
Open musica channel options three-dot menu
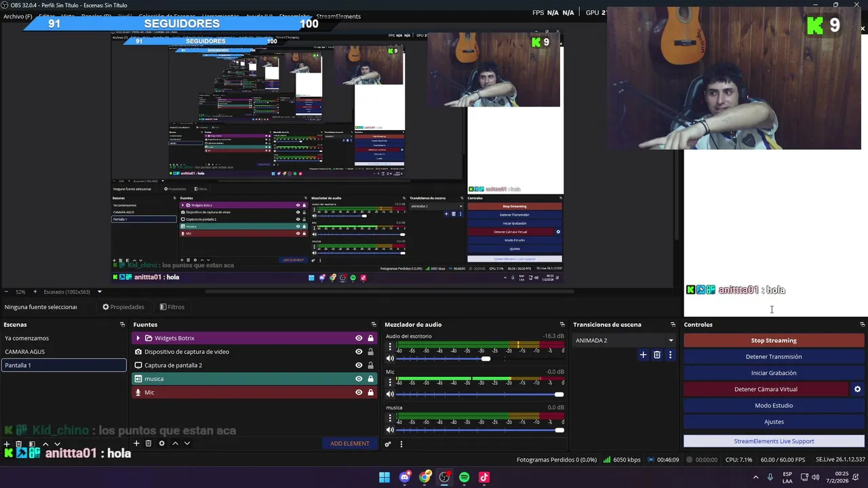click(390, 418)
